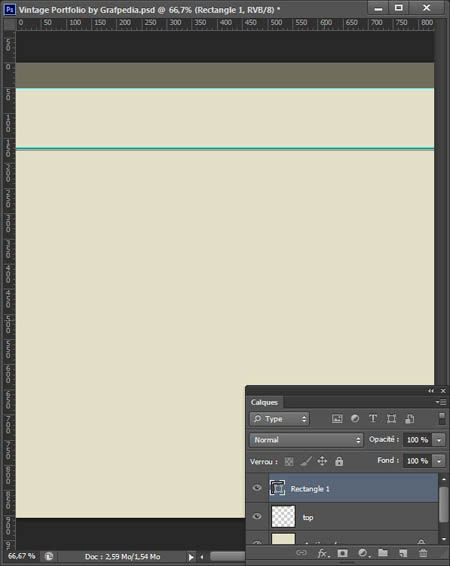This screenshot has width=450, height=566.
Task: Hide the Rectangle 1 layer
Action: click(257, 488)
